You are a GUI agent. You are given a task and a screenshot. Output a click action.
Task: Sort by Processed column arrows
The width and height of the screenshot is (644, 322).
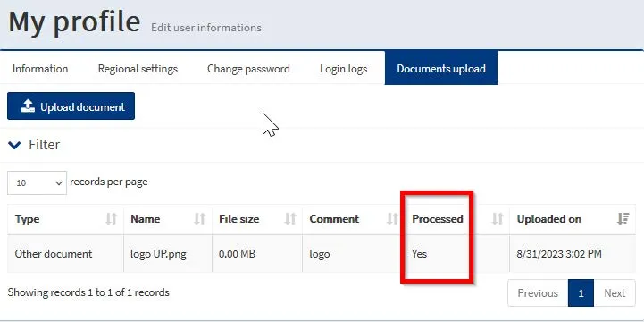click(x=498, y=219)
